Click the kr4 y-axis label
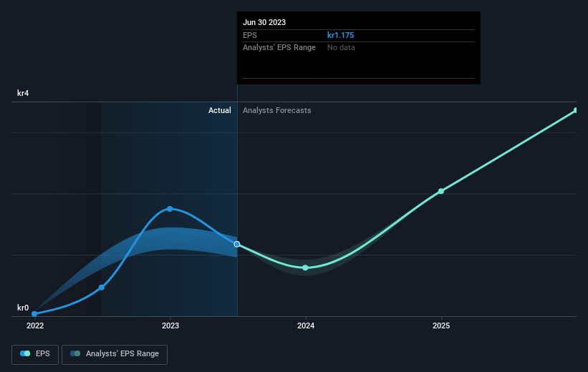 point(23,93)
